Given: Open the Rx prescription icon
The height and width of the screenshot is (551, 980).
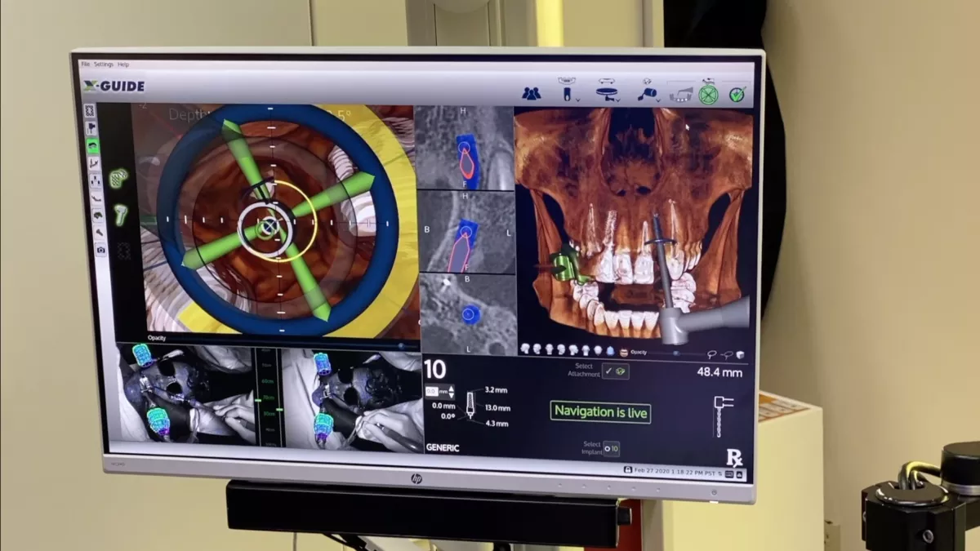Looking at the screenshot, I should pos(734,459).
